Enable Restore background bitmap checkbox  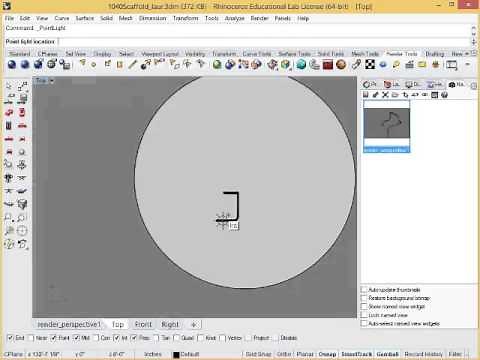pos(364,298)
